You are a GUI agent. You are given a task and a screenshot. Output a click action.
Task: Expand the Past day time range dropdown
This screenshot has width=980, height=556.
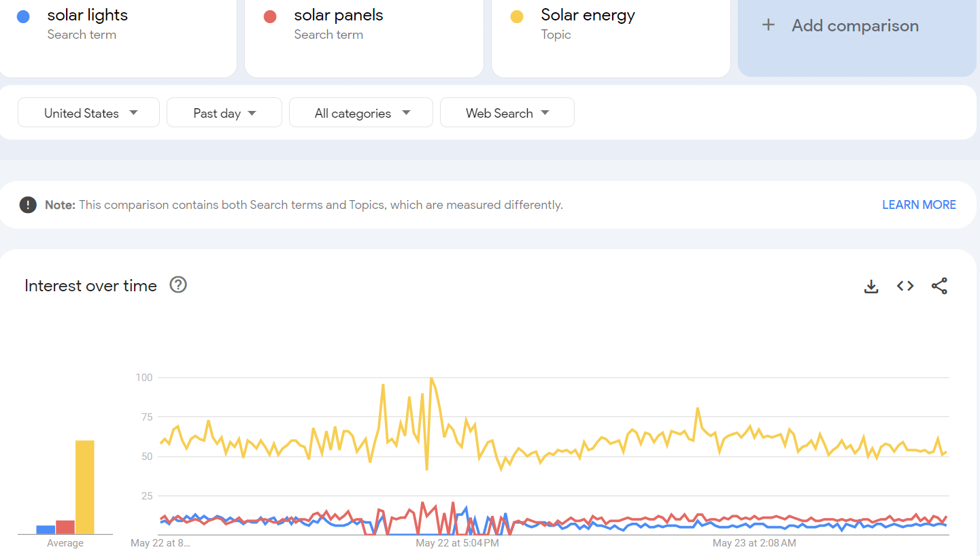click(x=224, y=112)
